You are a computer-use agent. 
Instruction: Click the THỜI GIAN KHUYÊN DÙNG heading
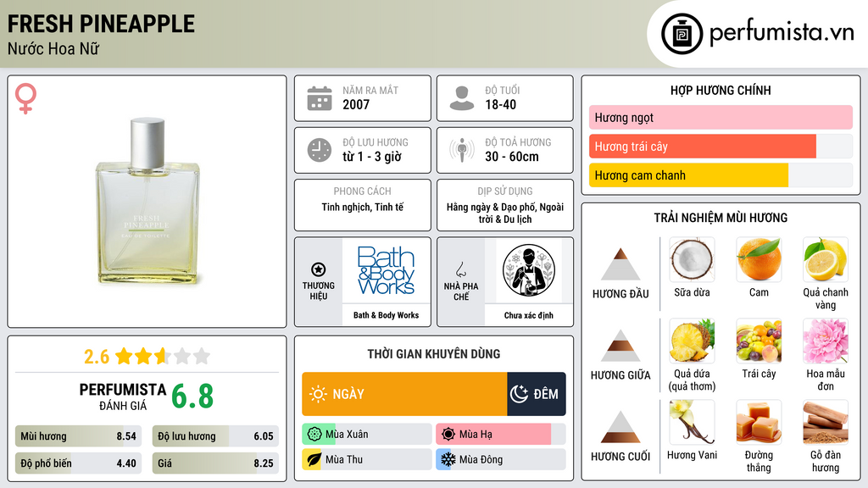[434, 354]
